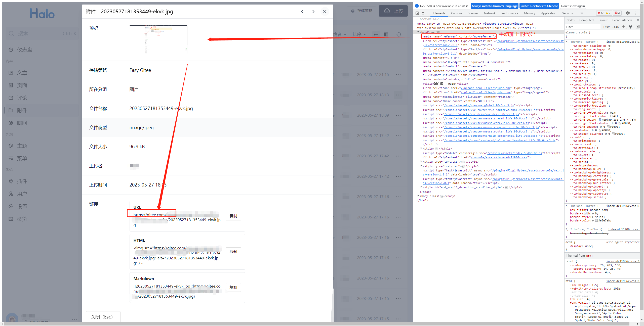Open the 插件 plugins section
Screen dimensions: 644x326
22,181
